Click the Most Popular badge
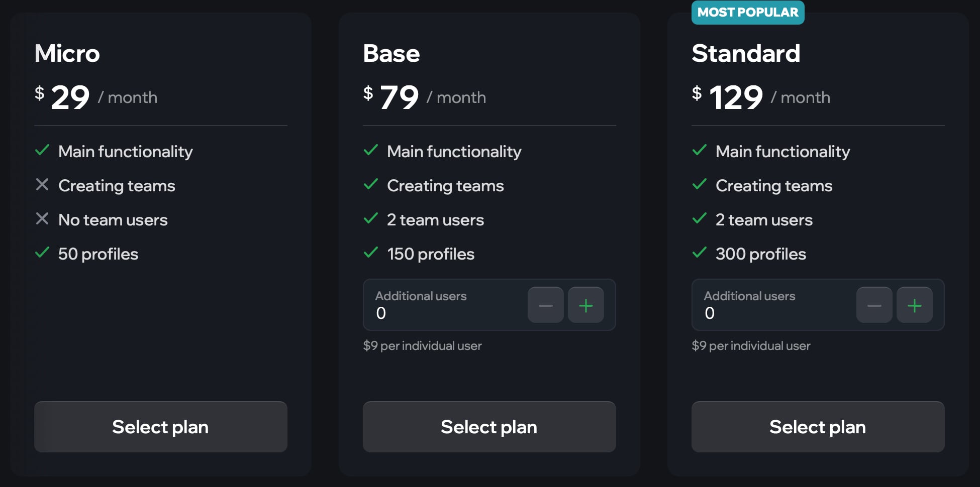This screenshot has width=980, height=487. tap(748, 13)
